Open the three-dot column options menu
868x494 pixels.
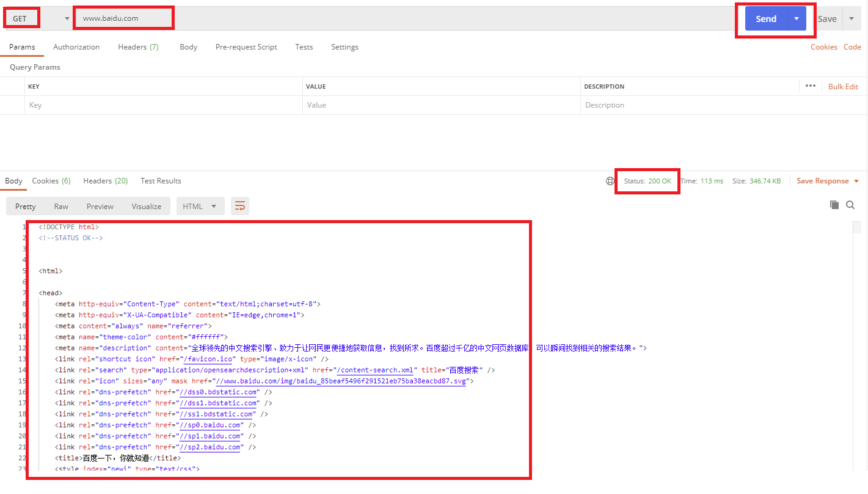click(x=811, y=86)
